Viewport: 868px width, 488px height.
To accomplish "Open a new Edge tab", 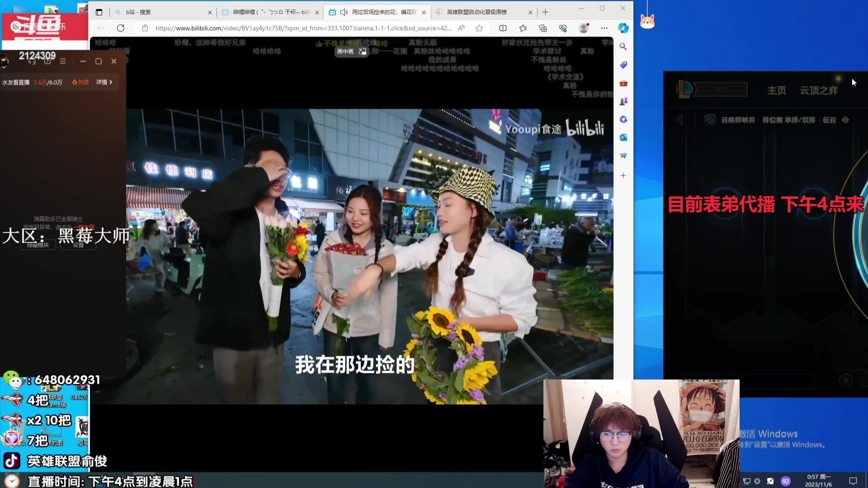I will click(x=545, y=12).
